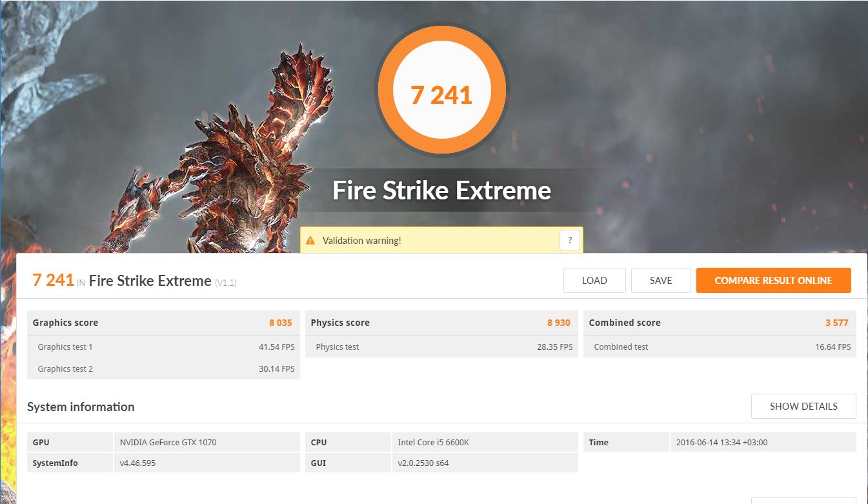
Task: Click Combined score value 3 577
Action: point(837,323)
